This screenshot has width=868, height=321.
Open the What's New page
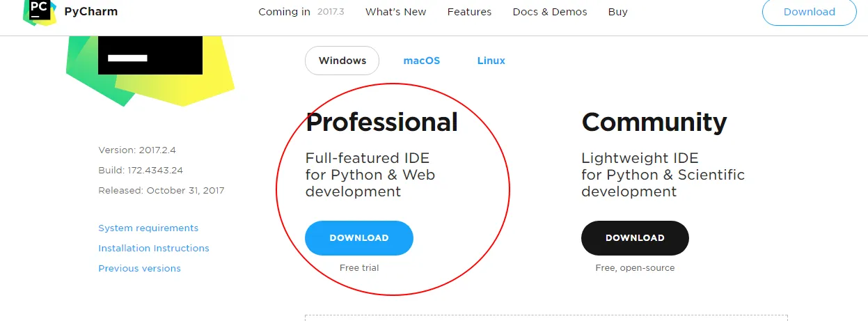(395, 12)
